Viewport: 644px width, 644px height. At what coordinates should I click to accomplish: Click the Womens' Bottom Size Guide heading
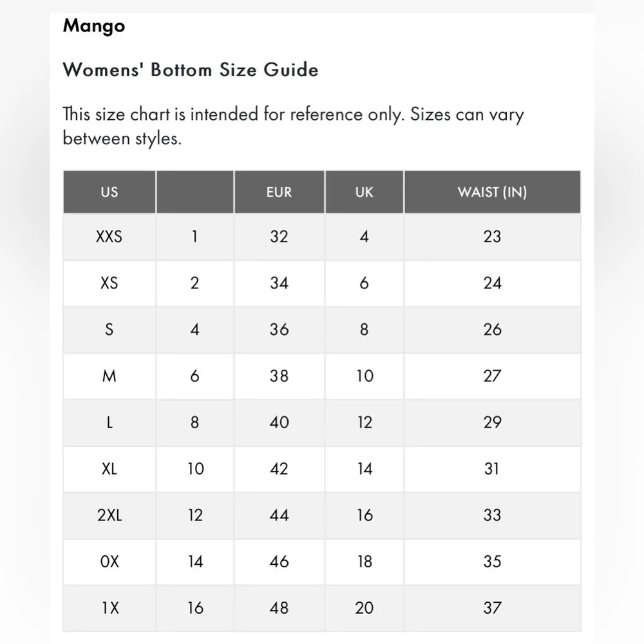191,70
